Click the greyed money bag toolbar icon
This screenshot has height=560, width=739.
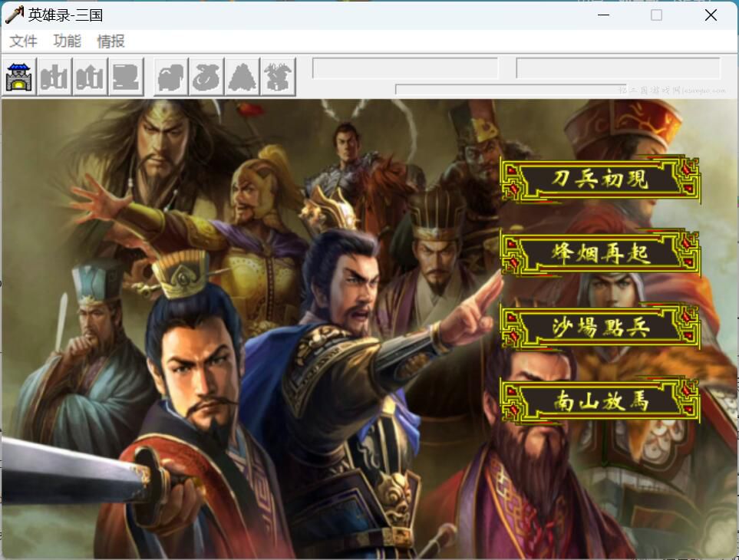pos(206,77)
